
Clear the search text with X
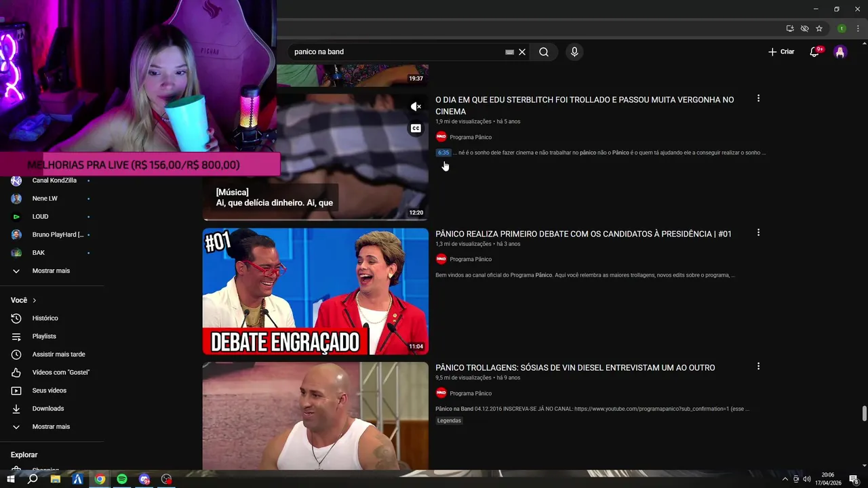point(522,52)
